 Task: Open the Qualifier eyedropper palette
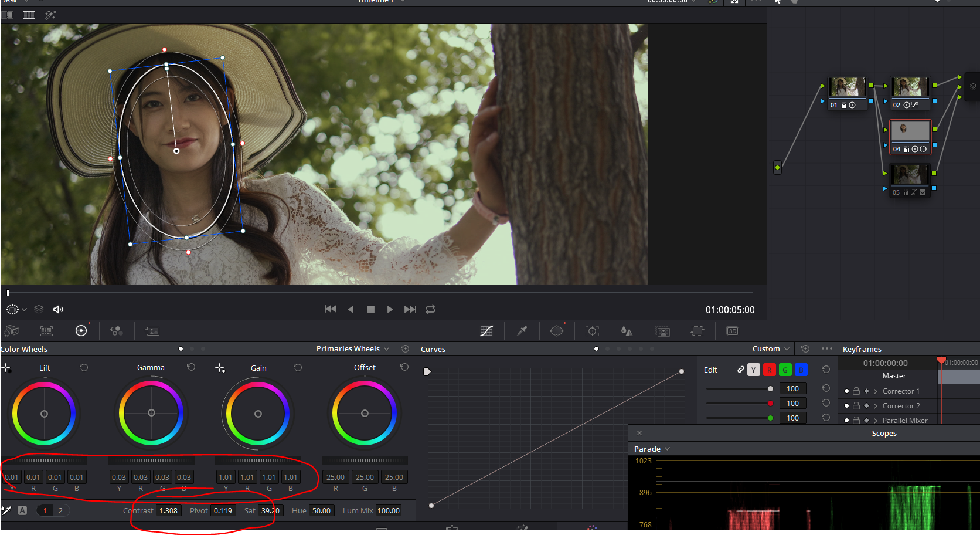pyautogui.click(x=522, y=331)
